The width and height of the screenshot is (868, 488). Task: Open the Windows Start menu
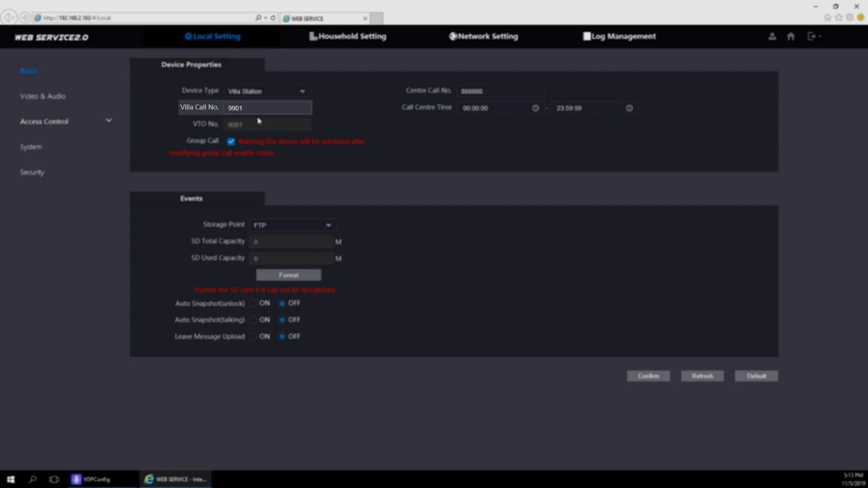coord(11,479)
